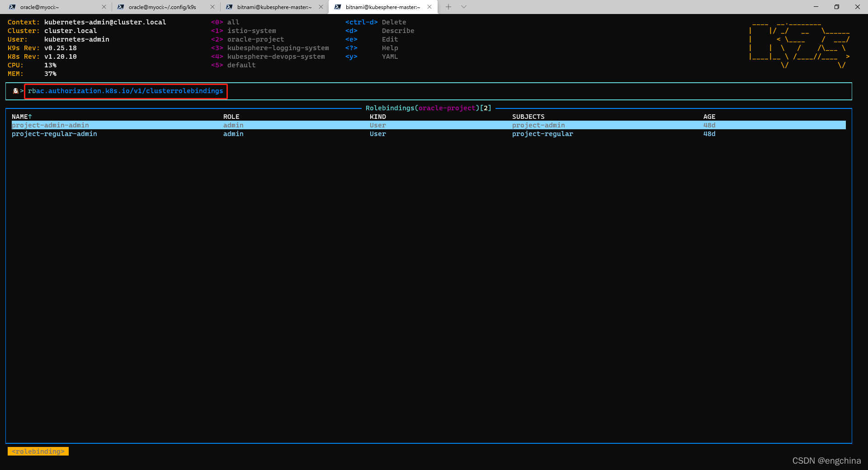Click the project-admin subject cell
868x470 pixels.
point(538,125)
